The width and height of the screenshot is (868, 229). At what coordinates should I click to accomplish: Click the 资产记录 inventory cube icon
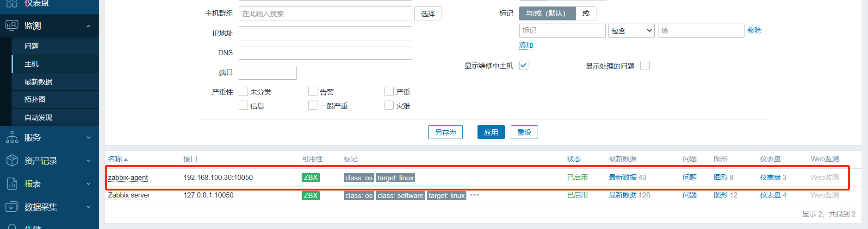click(12, 160)
